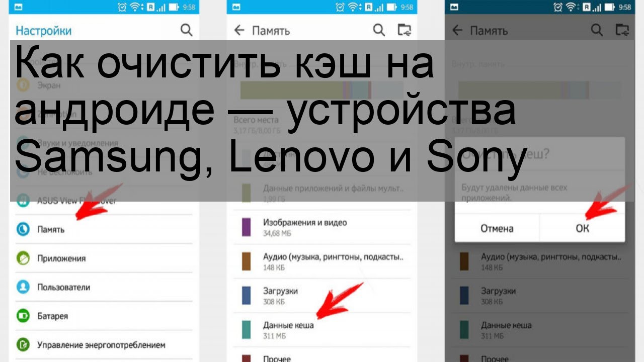Tap the Настройки title in left screen
Viewport: 644px width, 362px height.
click(x=44, y=31)
